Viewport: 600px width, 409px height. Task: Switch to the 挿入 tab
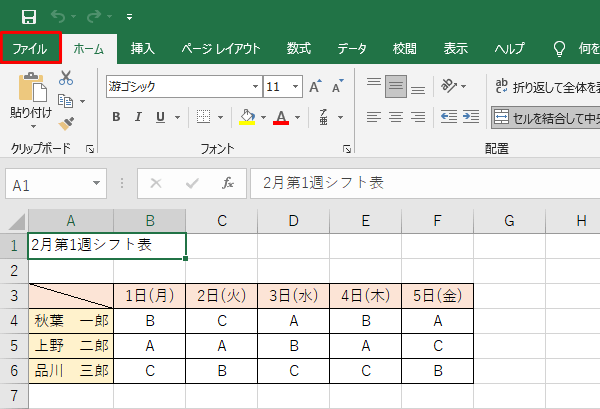point(142,49)
